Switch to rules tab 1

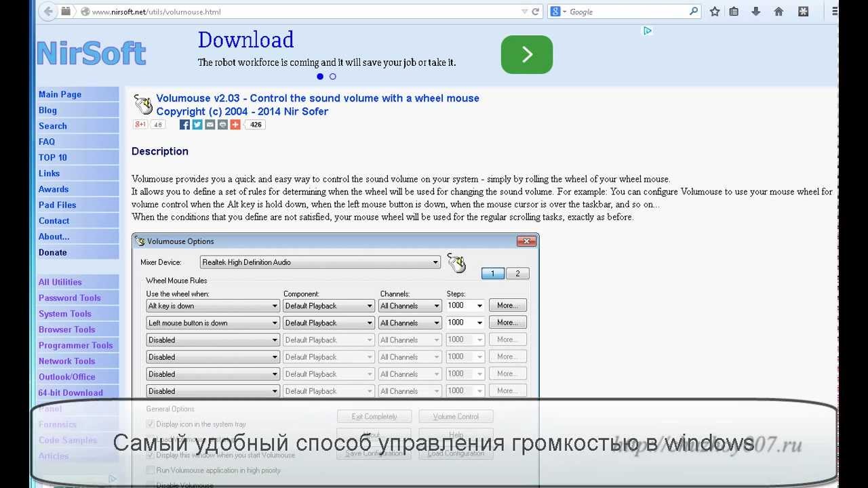coord(493,274)
